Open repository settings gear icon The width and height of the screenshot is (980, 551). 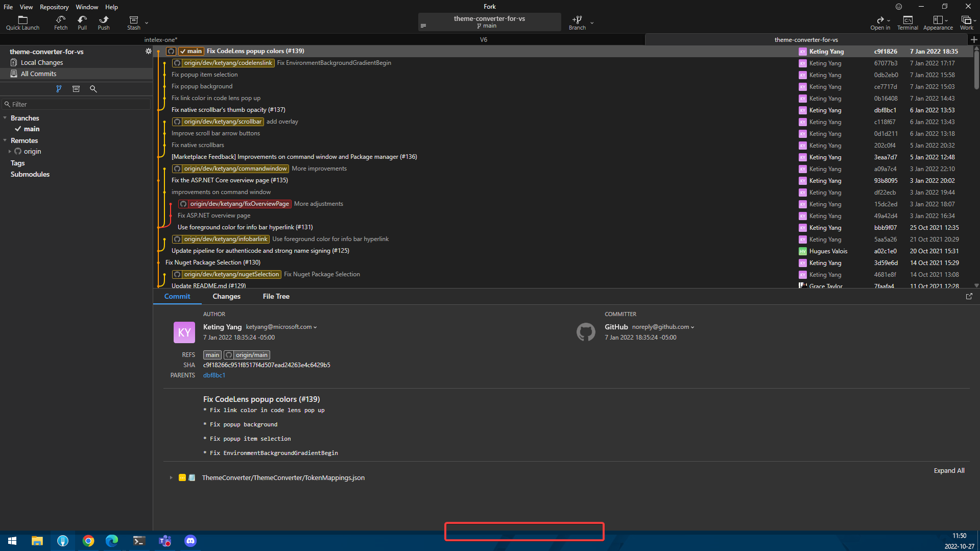[148, 52]
